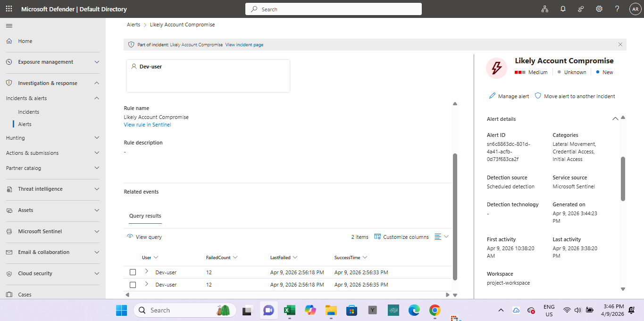644x321 pixels.
Task: Expand the Exposure management section
Action: point(97,62)
